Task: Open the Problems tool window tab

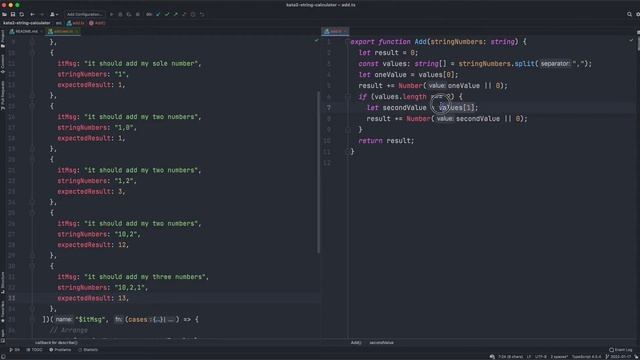Action: tap(60, 350)
